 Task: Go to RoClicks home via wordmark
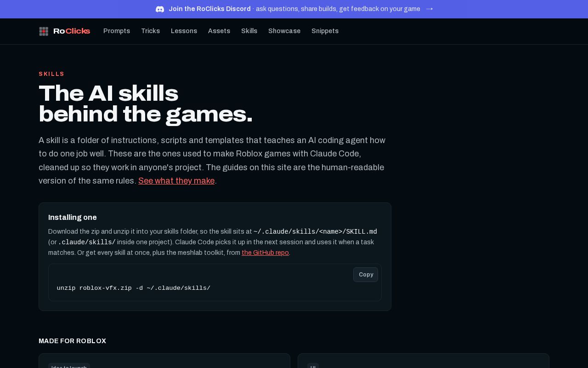72,31
